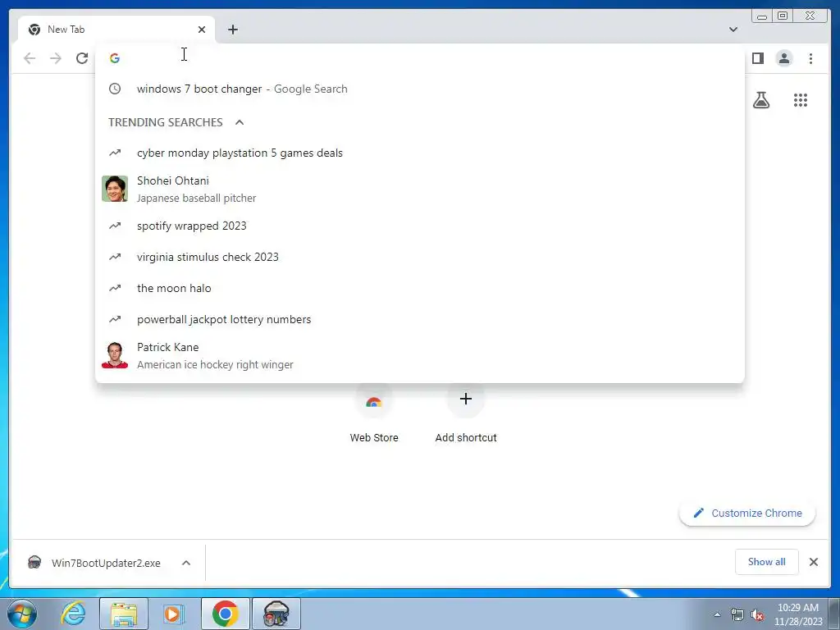Select the windows 7 boot changer history suggestion
Image resolution: width=840 pixels, height=630 pixels.
click(419, 89)
